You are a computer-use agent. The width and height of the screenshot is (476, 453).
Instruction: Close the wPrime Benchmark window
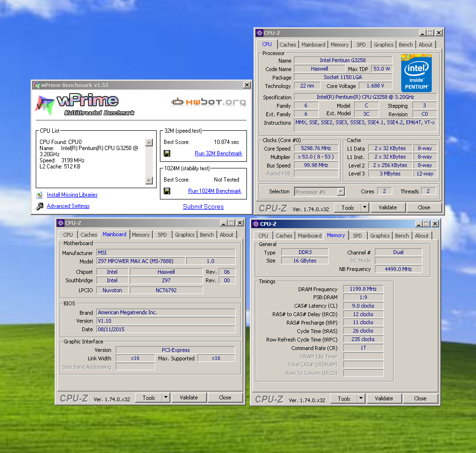(x=247, y=85)
